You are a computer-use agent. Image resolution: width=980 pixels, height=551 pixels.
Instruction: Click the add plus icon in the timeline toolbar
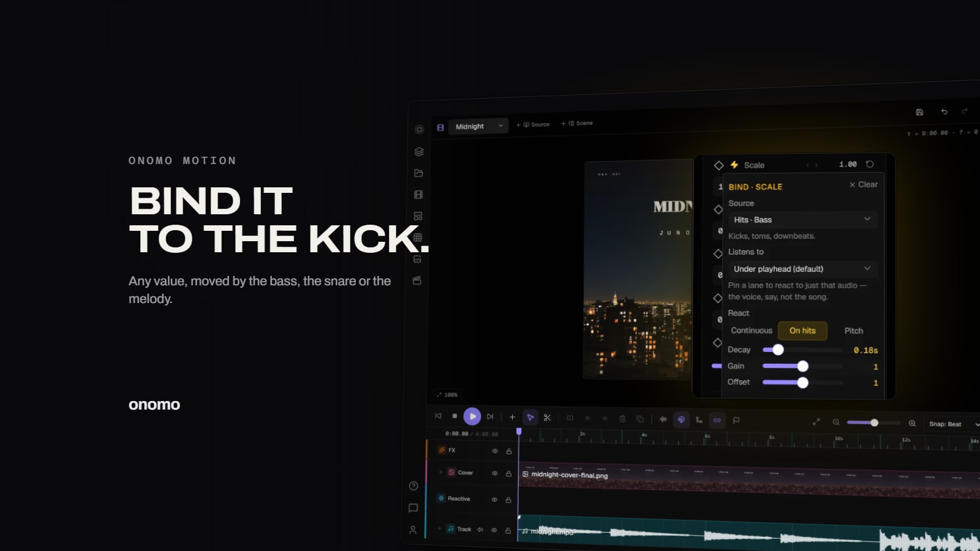point(513,417)
